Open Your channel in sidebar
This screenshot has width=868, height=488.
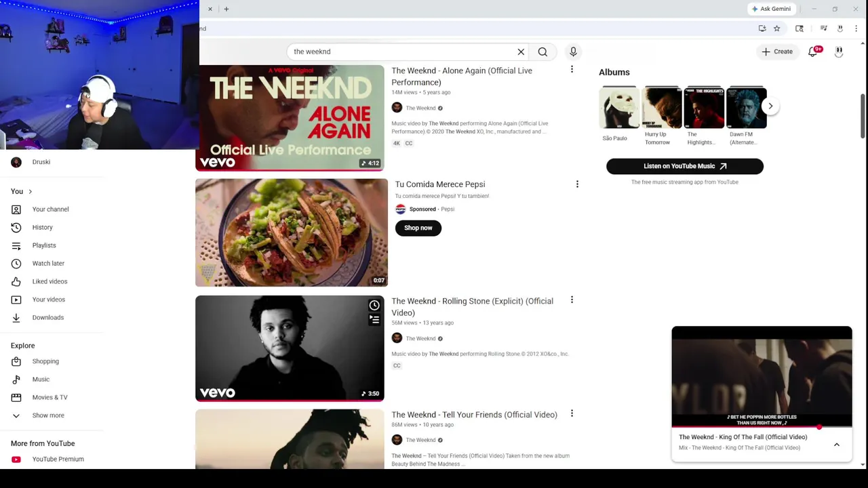point(52,209)
